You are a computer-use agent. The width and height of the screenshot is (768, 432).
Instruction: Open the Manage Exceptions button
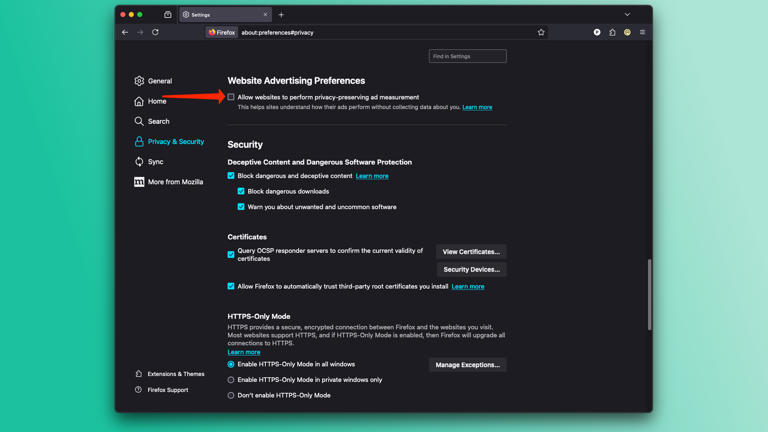coord(468,365)
